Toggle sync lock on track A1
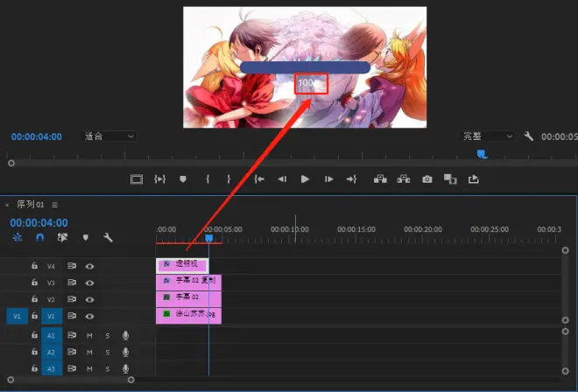Viewport: 578px width, 392px height. pyautogui.click(x=72, y=335)
